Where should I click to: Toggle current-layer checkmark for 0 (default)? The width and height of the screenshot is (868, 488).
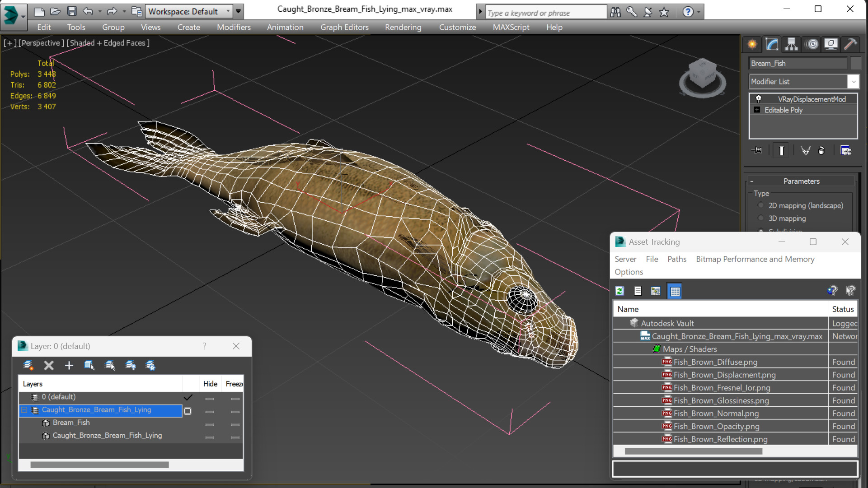point(188,397)
